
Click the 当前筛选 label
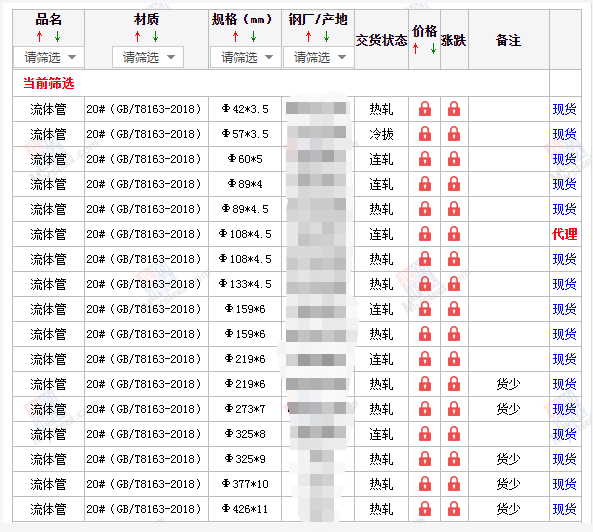49,83
